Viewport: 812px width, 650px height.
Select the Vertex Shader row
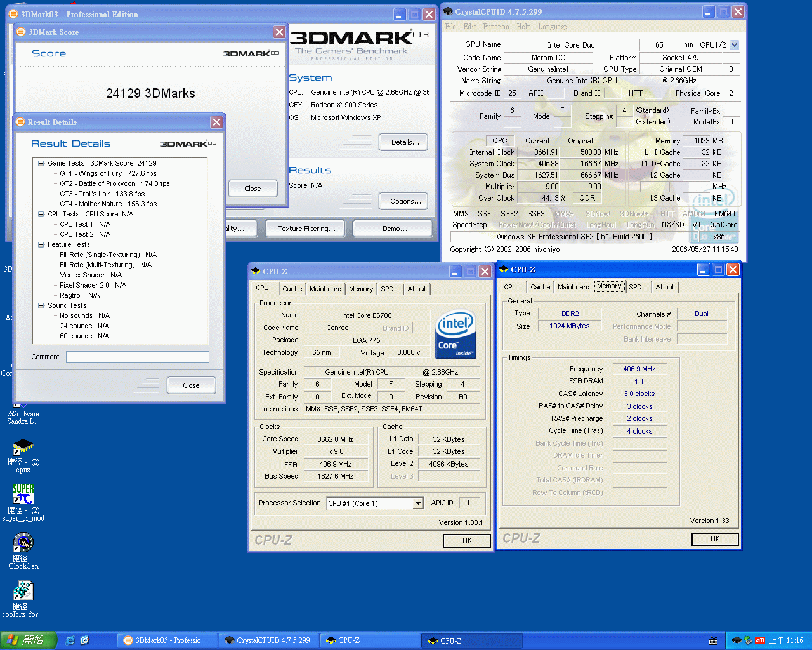tap(91, 275)
